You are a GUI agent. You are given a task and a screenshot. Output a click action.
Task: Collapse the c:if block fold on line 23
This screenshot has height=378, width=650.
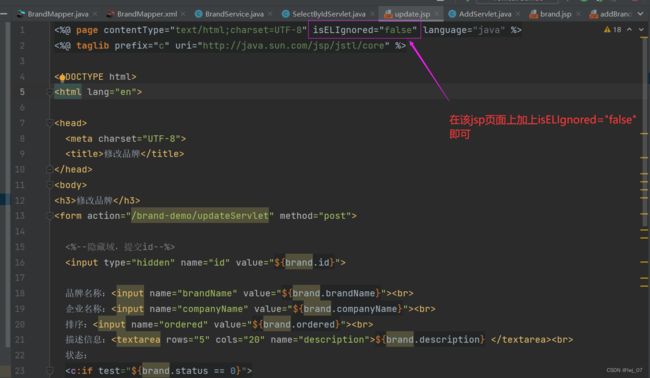[49, 371]
